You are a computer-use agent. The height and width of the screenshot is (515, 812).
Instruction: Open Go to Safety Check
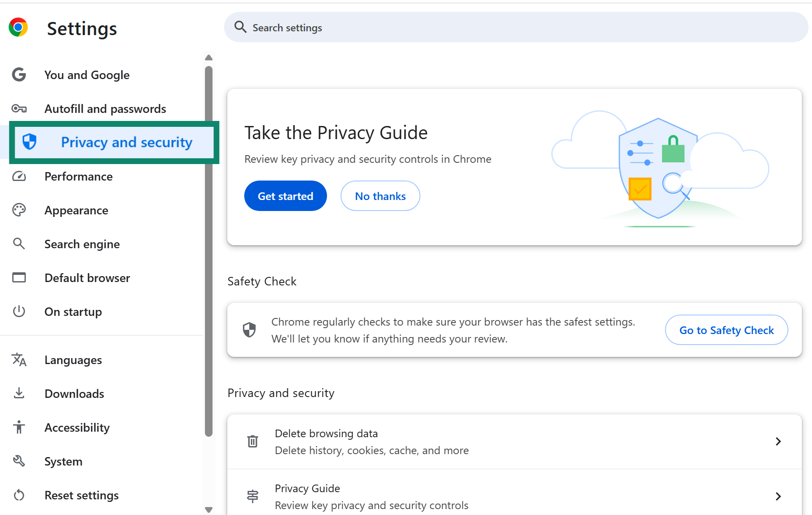click(726, 330)
